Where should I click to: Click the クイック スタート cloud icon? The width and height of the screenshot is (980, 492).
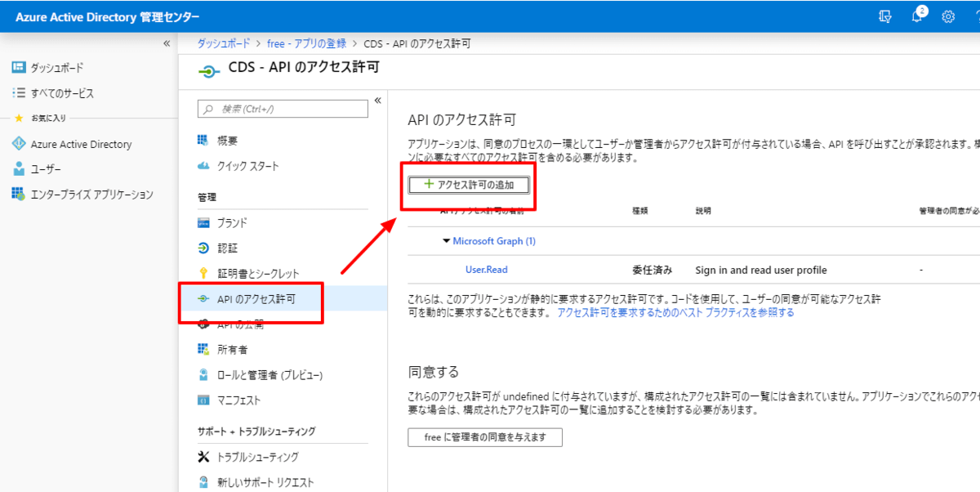[203, 166]
